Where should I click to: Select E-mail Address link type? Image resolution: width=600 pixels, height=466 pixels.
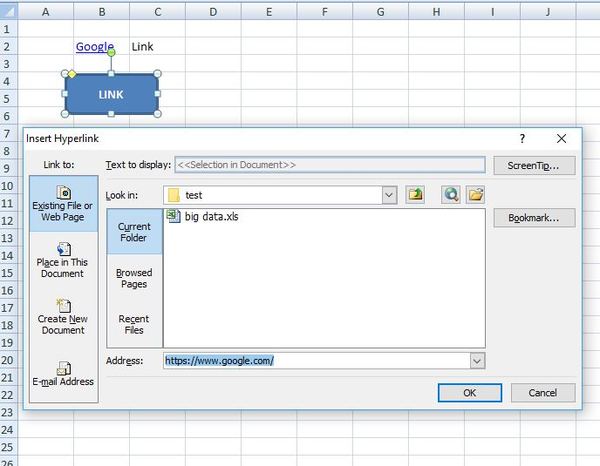click(63, 374)
